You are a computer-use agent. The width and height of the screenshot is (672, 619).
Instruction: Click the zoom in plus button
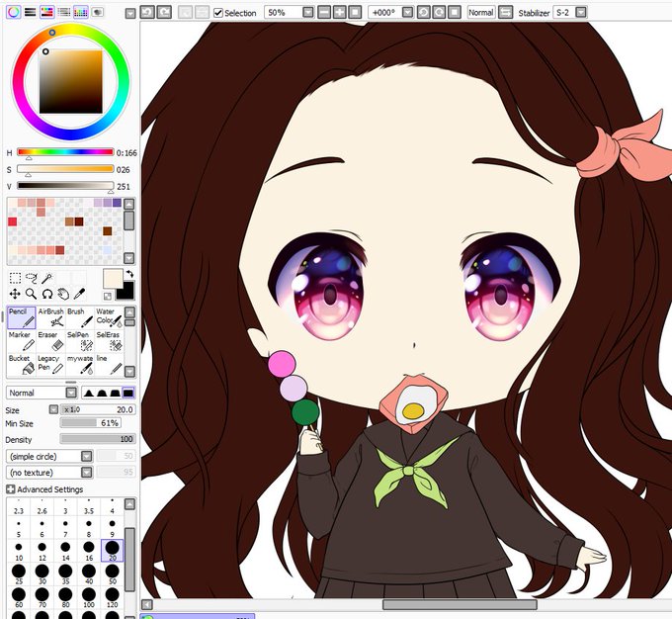pyautogui.click(x=339, y=13)
